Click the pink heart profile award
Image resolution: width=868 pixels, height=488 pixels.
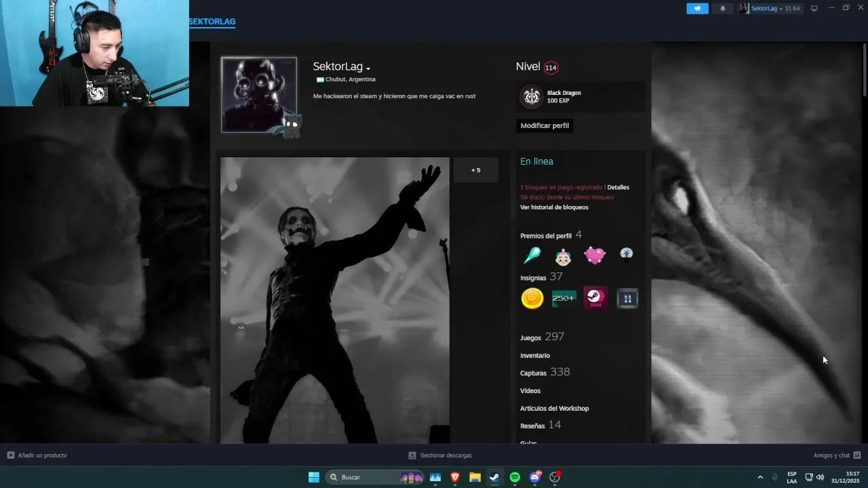coord(595,256)
